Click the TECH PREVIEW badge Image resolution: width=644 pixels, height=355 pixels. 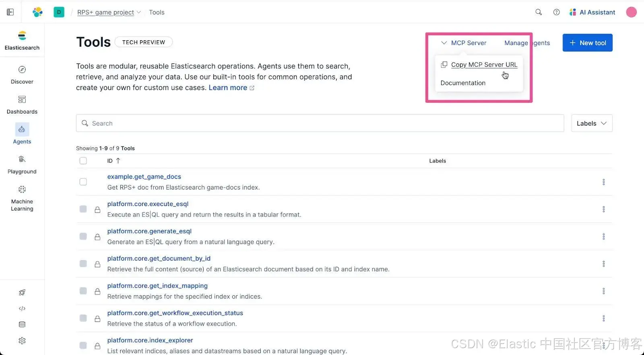click(x=144, y=42)
